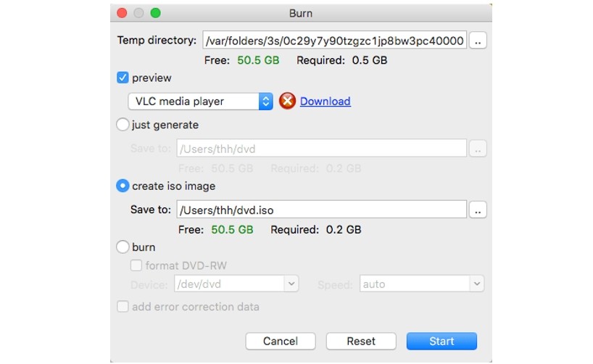Uncheck the preview checkbox
593x364 pixels.
click(x=123, y=78)
